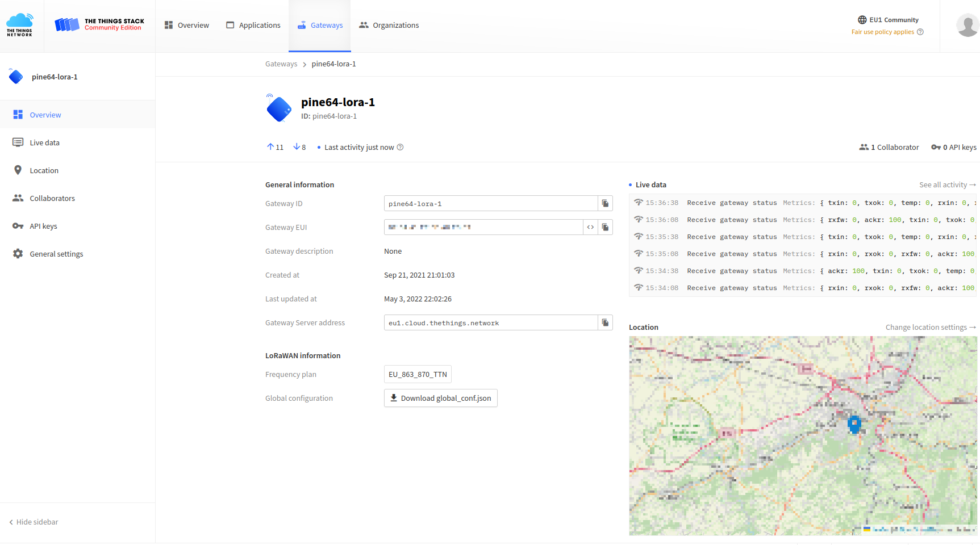980x545 pixels.
Task: Go to Gateways breadcrumb link
Action: [x=281, y=64]
